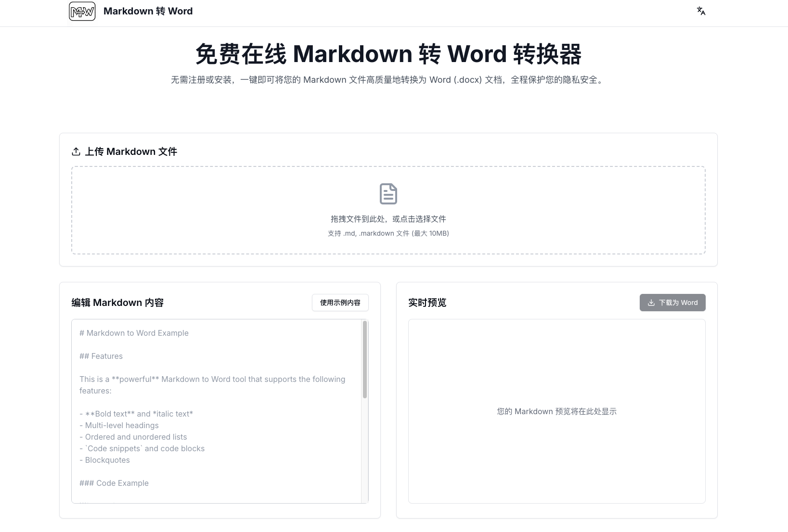Click 拖拽文件到此处，或点击选择文件 text

(388, 219)
